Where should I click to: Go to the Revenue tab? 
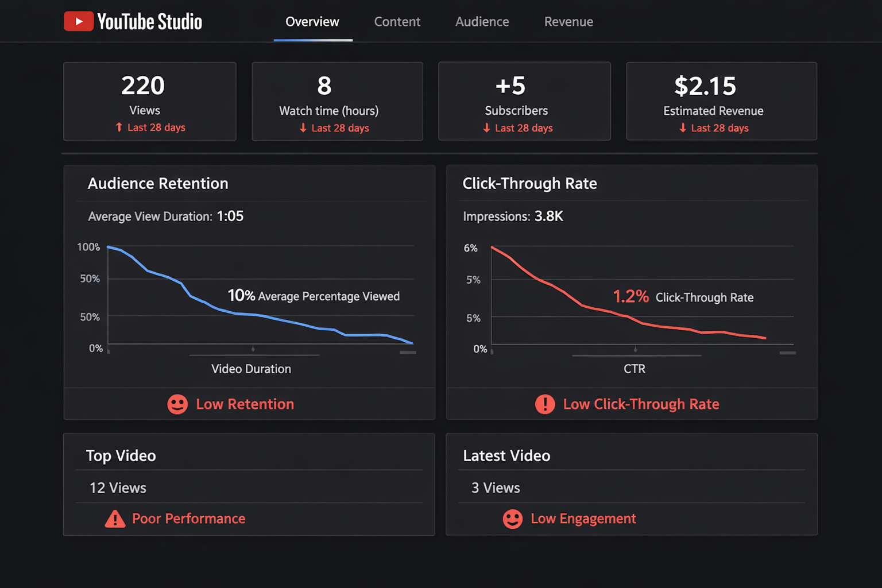point(568,22)
